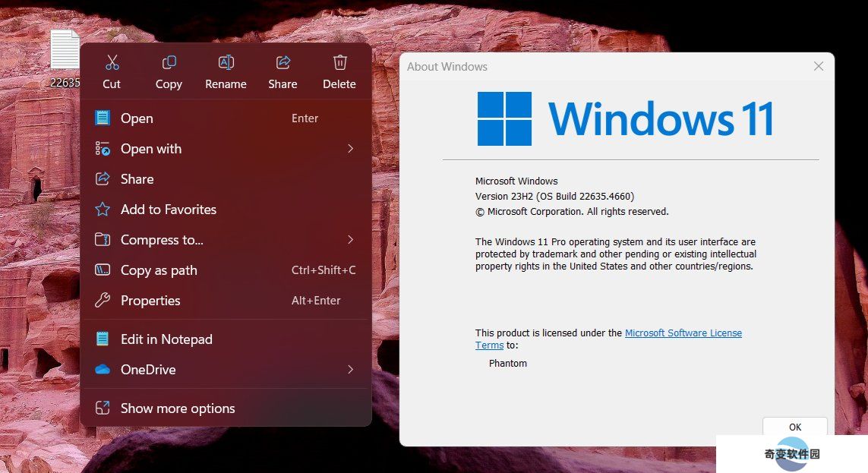The height and width of the screenshot is (473, 868).
Task: Expand the OneDrive submenu chevron
Action: (350, 369)
